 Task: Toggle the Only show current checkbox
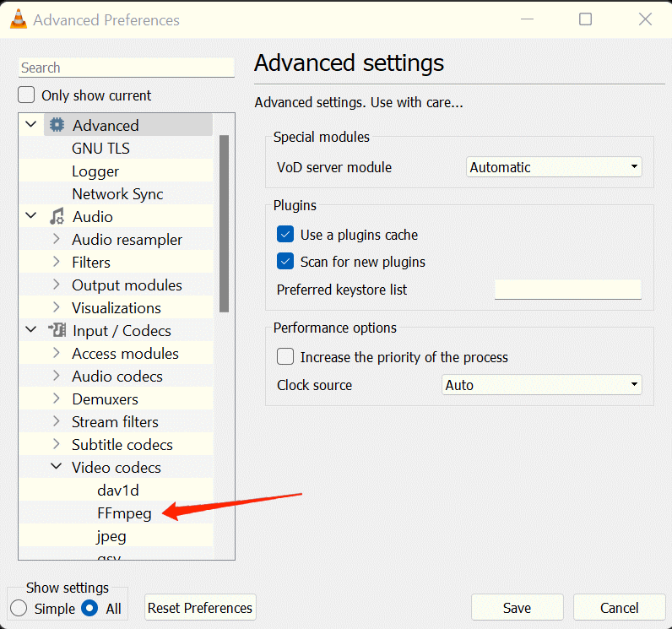click(x=26, y=95)
